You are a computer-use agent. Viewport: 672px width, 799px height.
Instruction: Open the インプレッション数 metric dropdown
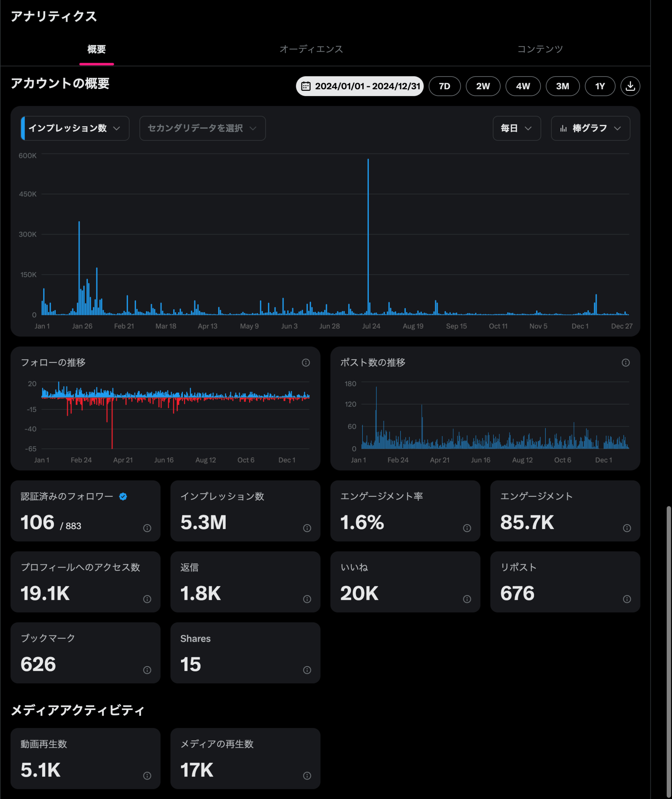point(75,128)
